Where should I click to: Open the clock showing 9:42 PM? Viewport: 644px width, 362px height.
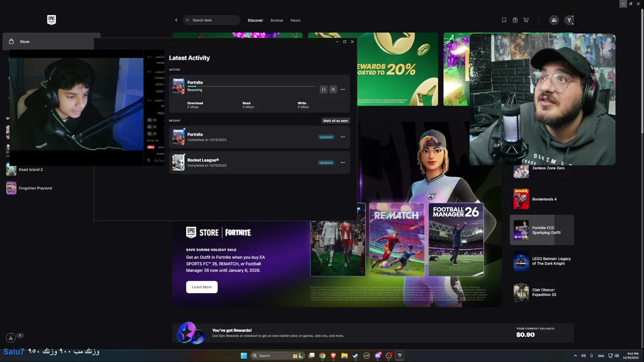pos(632,355)
